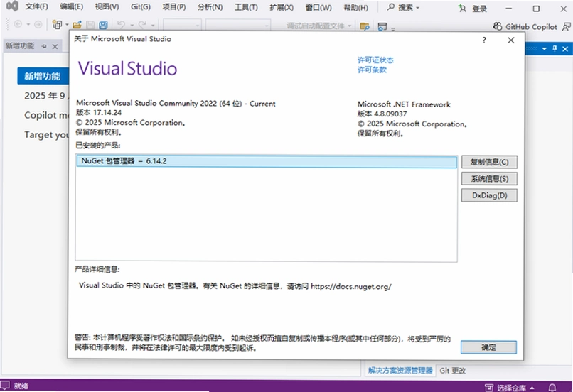Click the https://docs.nuget.org/ text
The image size is (573, 392).
click(350, 286)
